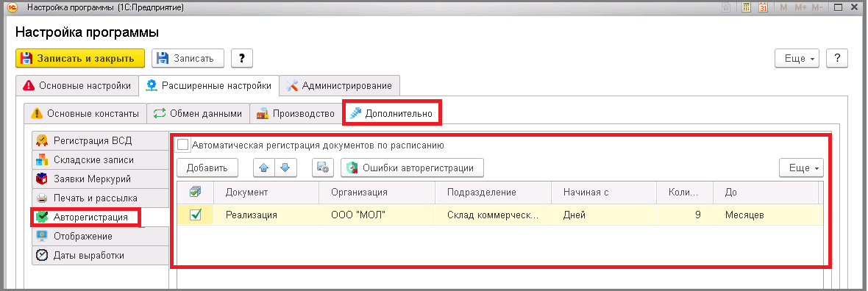Open the calculator icon in title bar
Image resolution: width=868 pixels, height=291 pixels.
tap(746, 7)
